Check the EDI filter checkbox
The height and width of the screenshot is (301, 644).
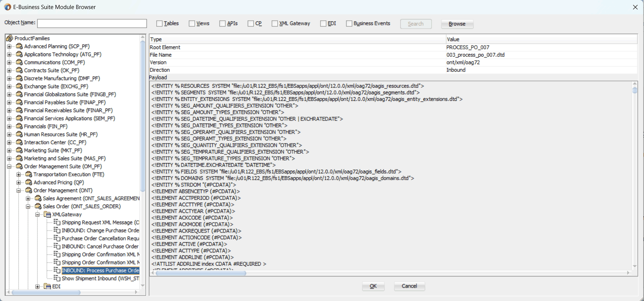[323, 23]
